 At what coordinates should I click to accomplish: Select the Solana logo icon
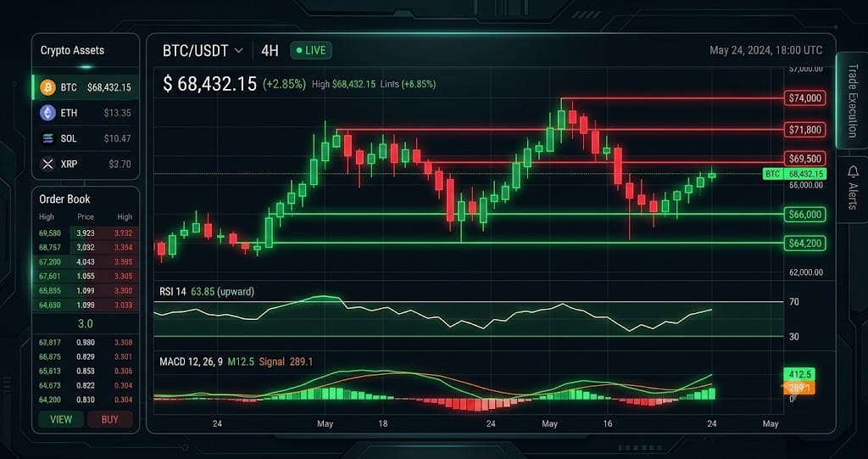[x=48, y=138]
